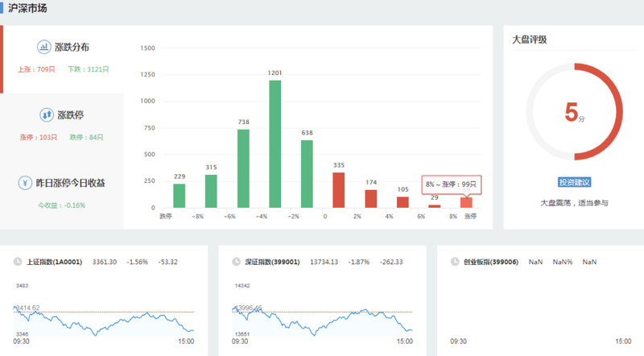This screenshot has height=356, width=644.
Task: Click the red bar labeled 335
Action: 339,190
